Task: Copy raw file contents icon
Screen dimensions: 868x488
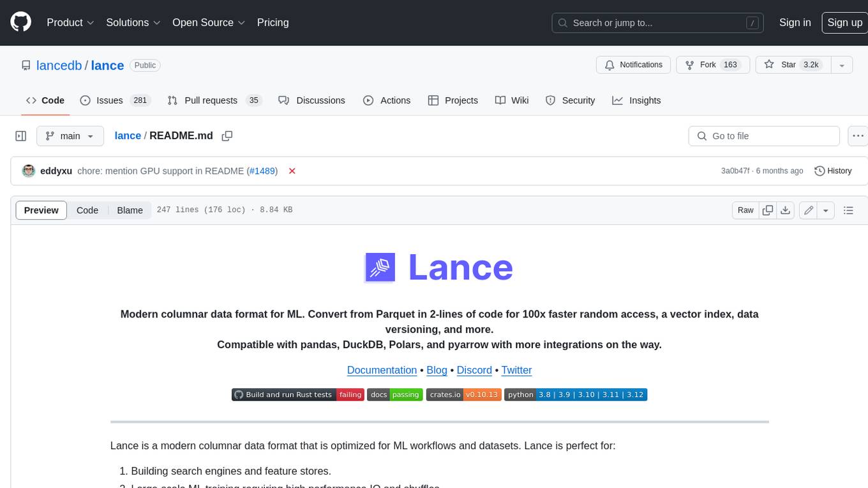Action: (x=768, y=210)
